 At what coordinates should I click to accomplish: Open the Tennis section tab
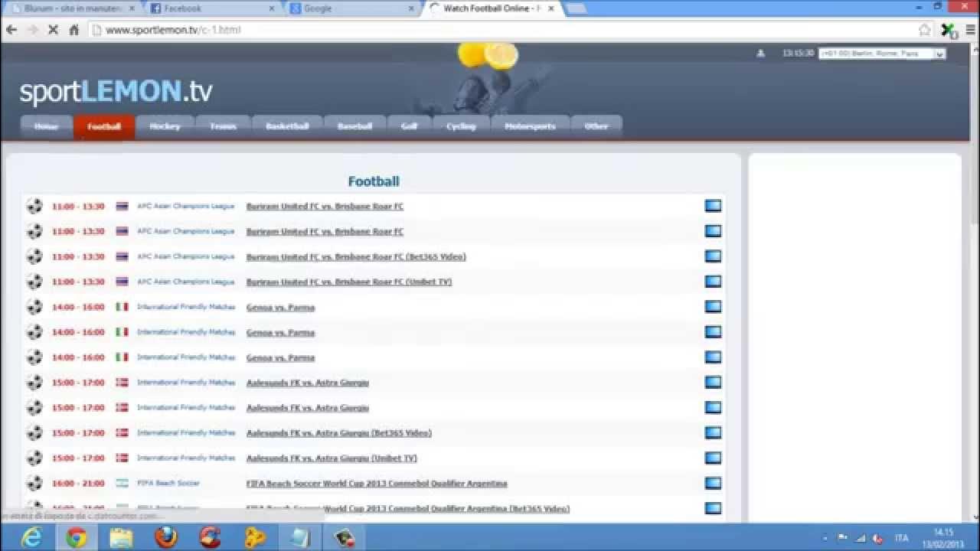[223, 126]
